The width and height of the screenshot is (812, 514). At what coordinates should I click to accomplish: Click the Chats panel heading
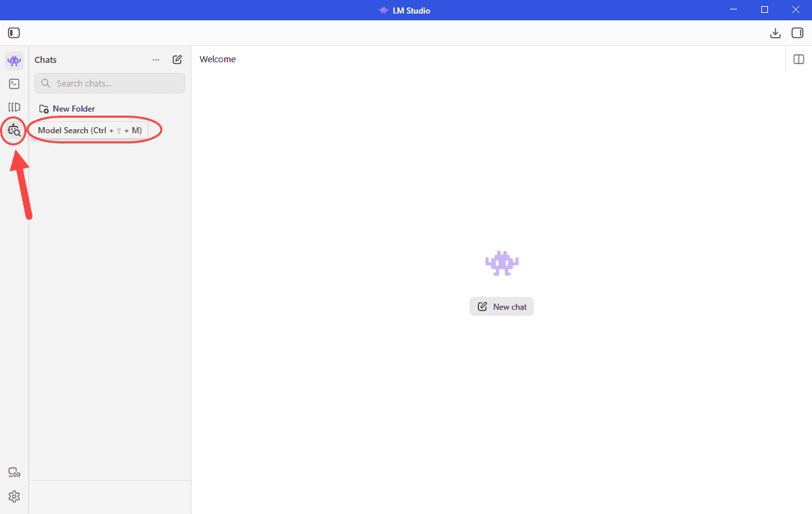coord(46,60)
